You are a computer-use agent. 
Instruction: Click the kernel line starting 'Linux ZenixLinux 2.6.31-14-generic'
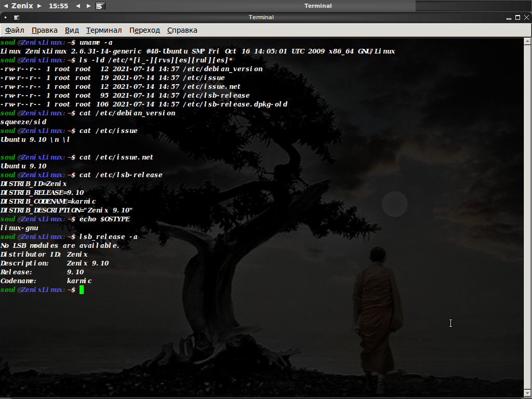(x=198, y=51)
